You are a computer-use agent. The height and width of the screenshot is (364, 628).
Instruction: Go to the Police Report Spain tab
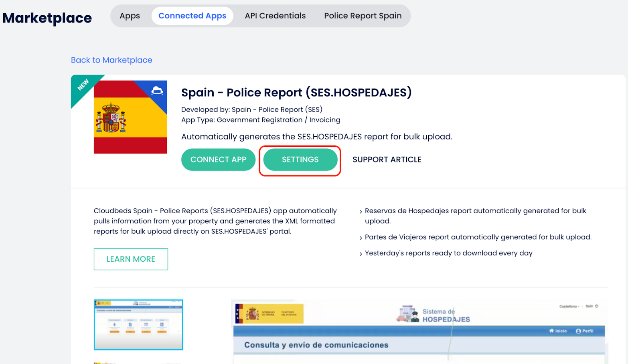tap(363, 16)
